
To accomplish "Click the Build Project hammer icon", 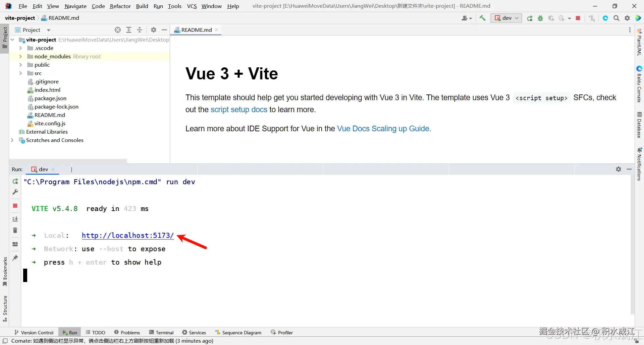I will [482, 18].
